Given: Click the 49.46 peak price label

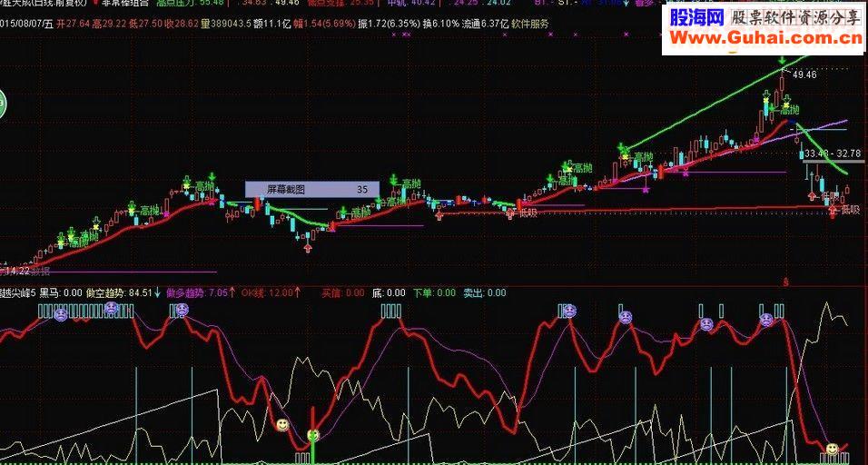Looking at the screenshot, I should pyautogui.click(x=804, y=74).
